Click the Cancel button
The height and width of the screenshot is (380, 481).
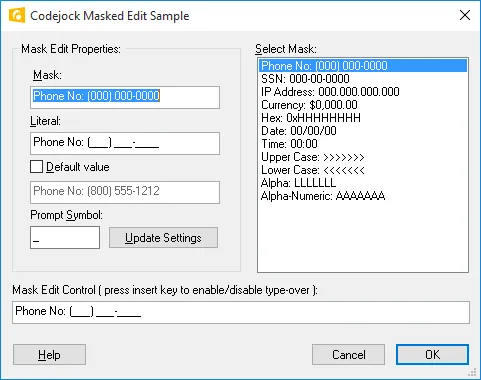point(348,355)
